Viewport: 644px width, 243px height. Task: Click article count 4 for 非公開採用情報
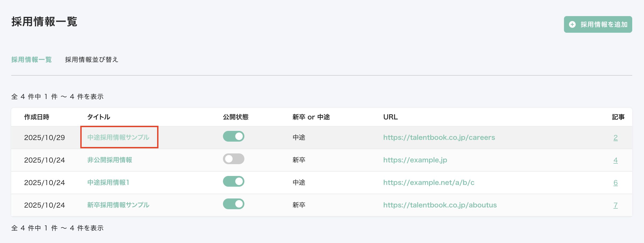pos(615,160)
